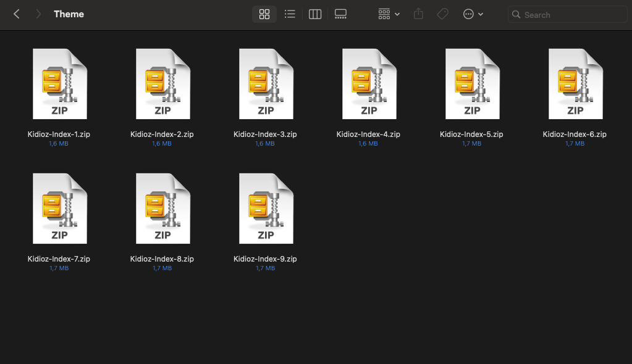Switch to gallery view
Image resolution: width=632 pixels, height=364 pixels.
point(340,14)
